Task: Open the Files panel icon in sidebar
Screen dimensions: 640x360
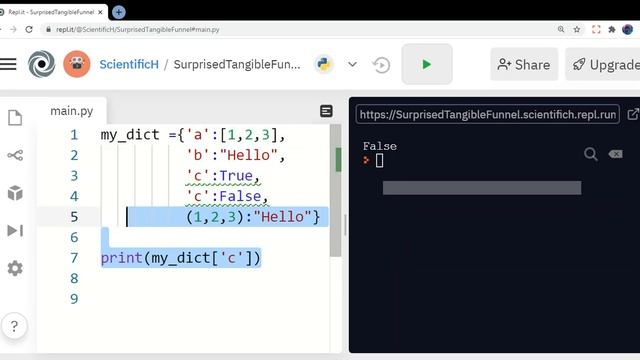Action: pos(15,118)
